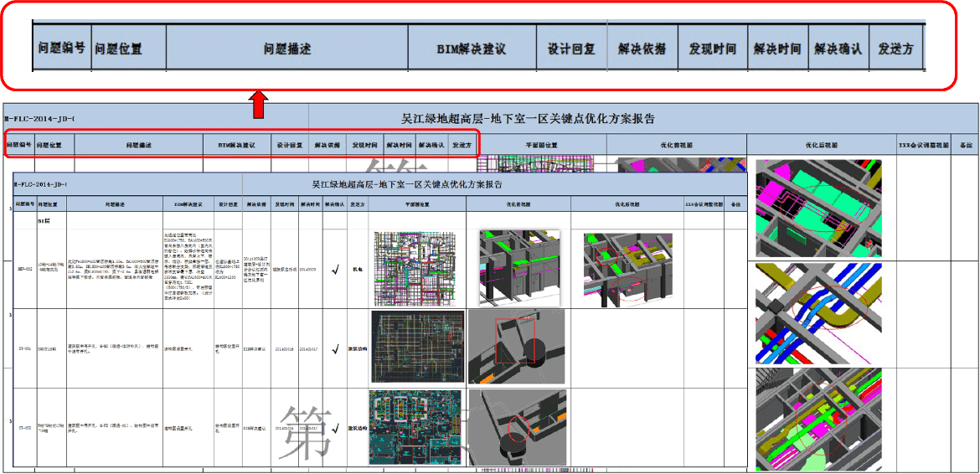Open the MEP-002 before-optimization 3D view thumbnail
Screen dimensions: 980x474
click(x=519, y=268)
